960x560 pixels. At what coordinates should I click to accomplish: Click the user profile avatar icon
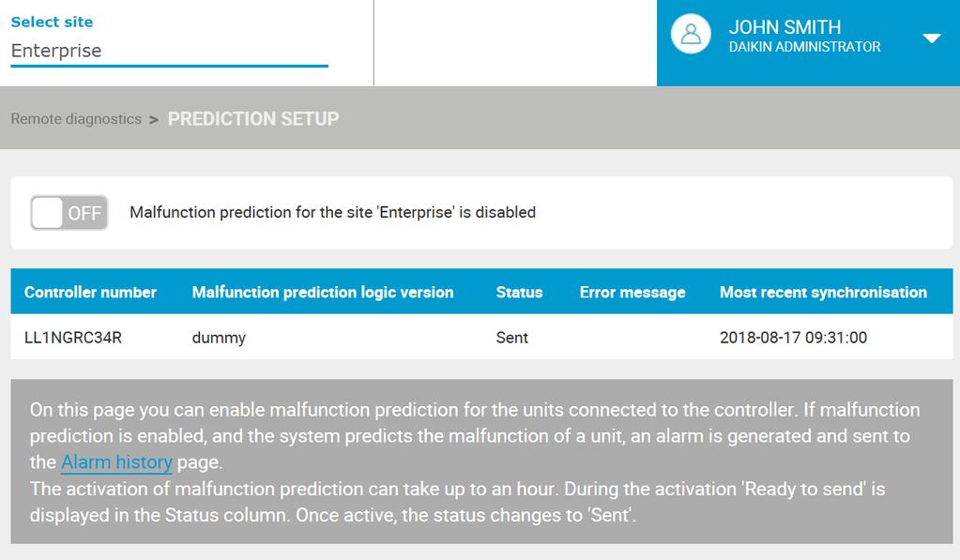691,34
